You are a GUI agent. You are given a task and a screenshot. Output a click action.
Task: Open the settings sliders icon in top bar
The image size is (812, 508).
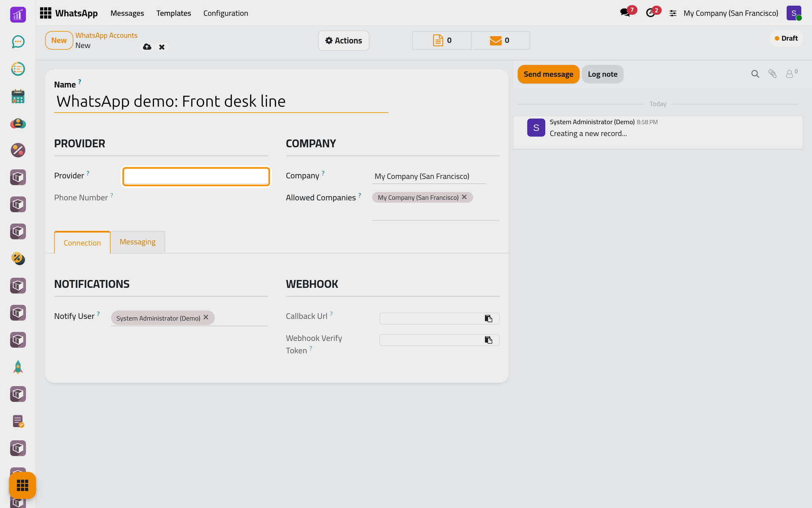click(x=673, y=13)
